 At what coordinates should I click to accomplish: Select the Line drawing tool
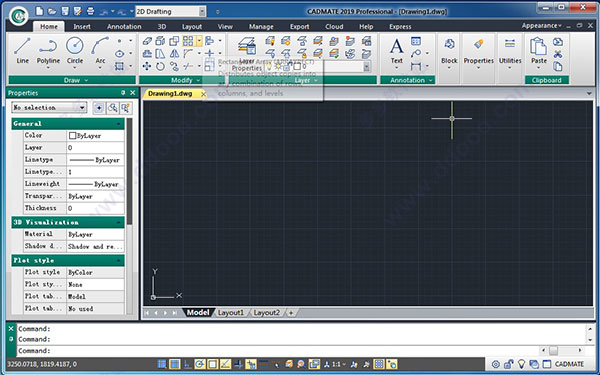22,50
